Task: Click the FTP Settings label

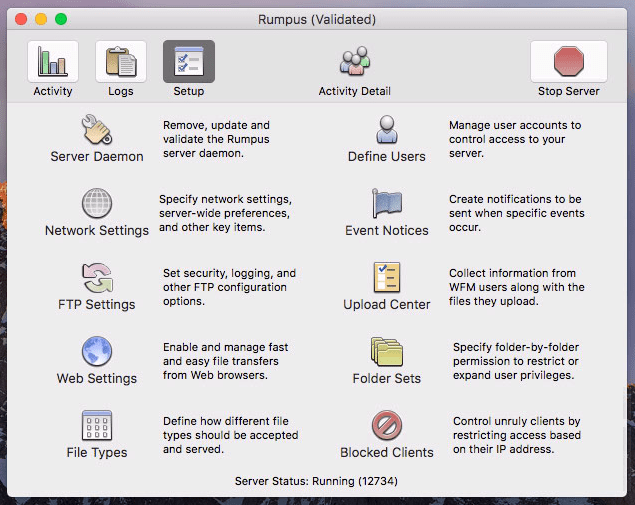Action: coord(97,305)
